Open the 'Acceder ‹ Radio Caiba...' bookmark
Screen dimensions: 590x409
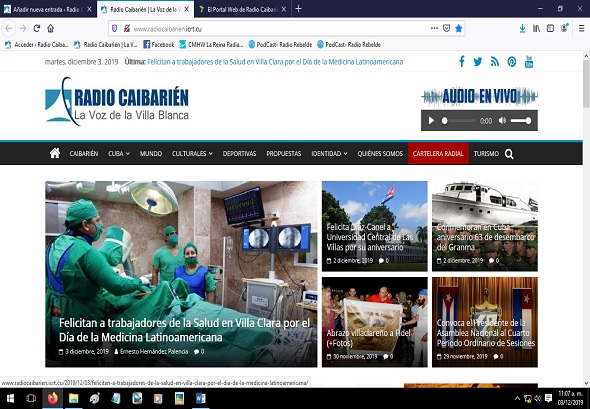coord(36,44)
